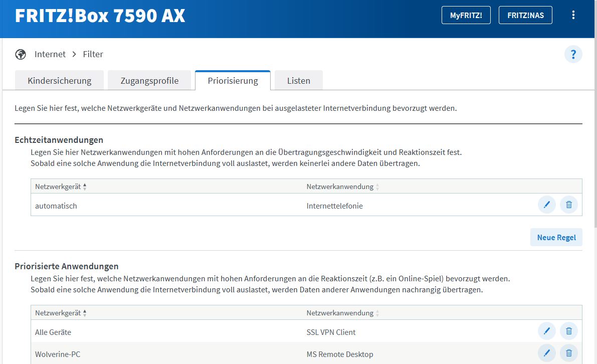The image size is (597, 364).
Task: Add a Neue Regel for Echtzeitanwendungen
Action: click(556, 237)
